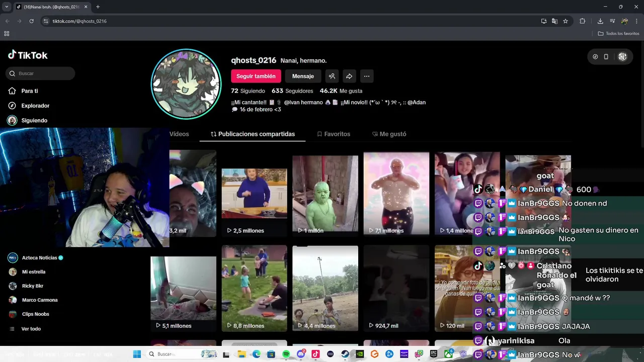The image size is (644, 362).
Task: Click the 46.2K Me gusta count
Action: coord(341,91)
